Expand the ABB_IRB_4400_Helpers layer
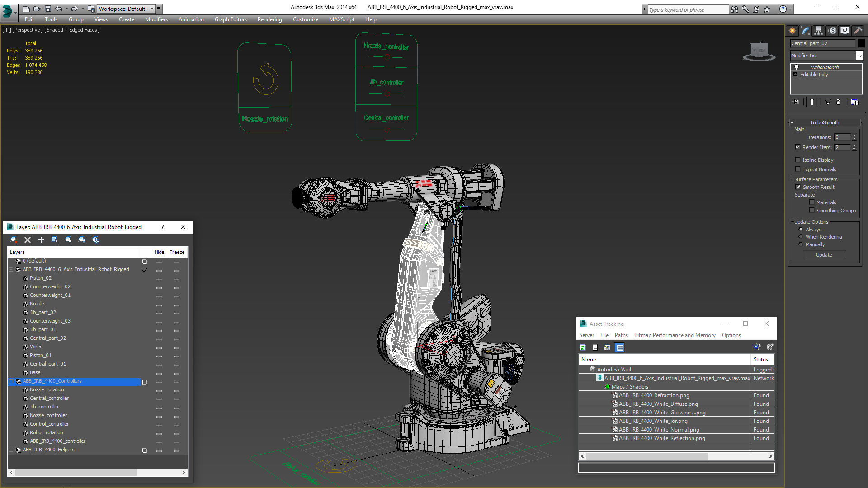The height and width of the screenshot is (488, 868). [11, 450]
